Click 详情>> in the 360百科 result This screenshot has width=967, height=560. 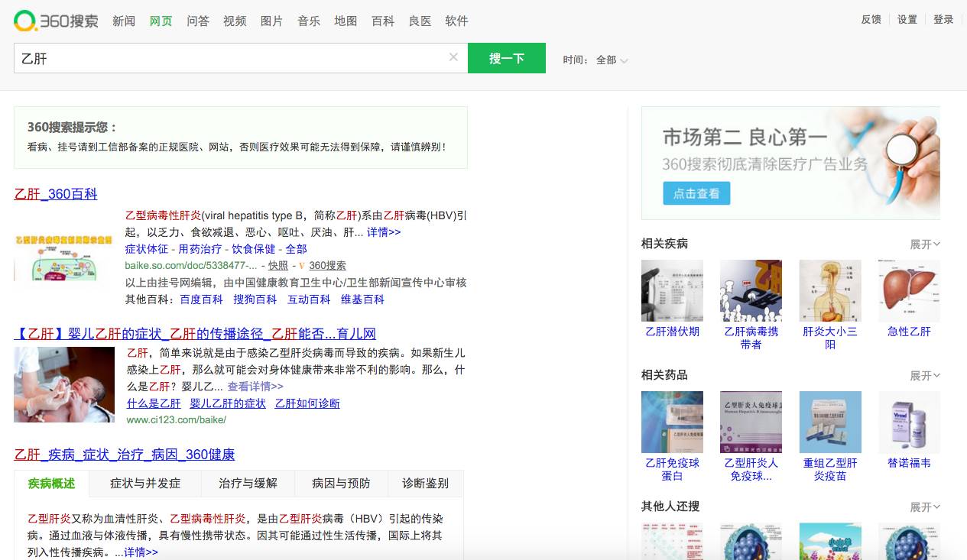click(384, 232)
